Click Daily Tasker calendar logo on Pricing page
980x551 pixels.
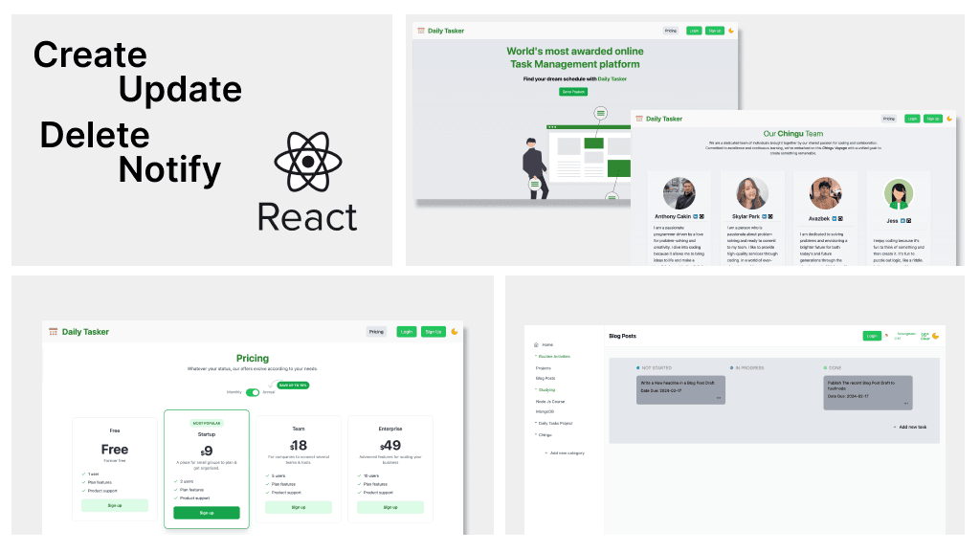[x=54, y=332]
